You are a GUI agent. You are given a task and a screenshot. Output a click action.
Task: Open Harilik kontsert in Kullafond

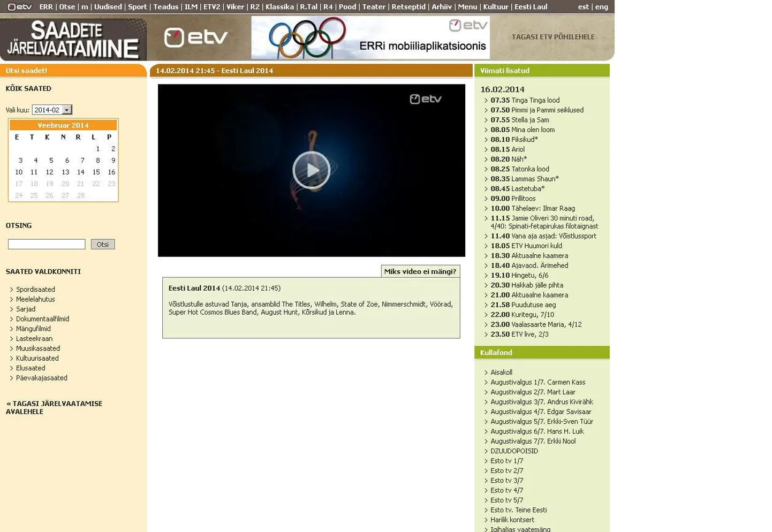coord(512,520)
